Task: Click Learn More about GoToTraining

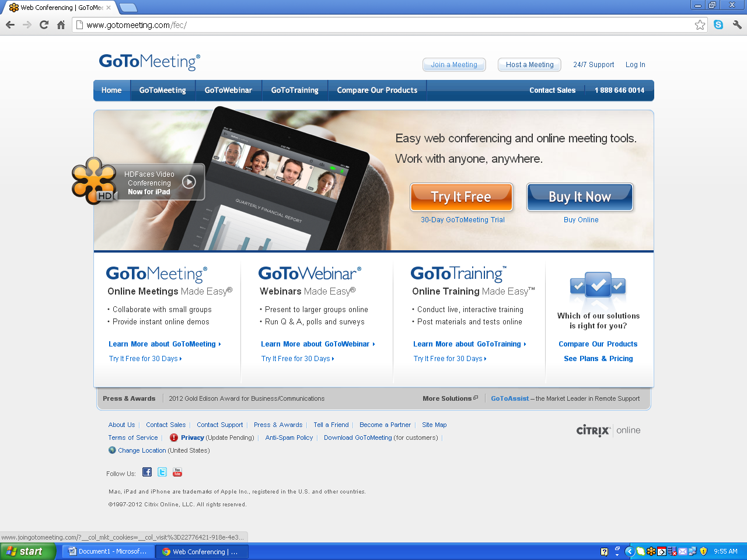Action: point(469,344)
